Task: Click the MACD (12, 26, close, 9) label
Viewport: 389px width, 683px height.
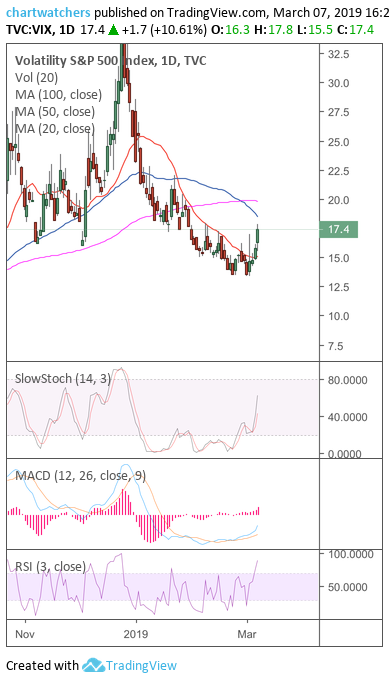Action: 81,476
